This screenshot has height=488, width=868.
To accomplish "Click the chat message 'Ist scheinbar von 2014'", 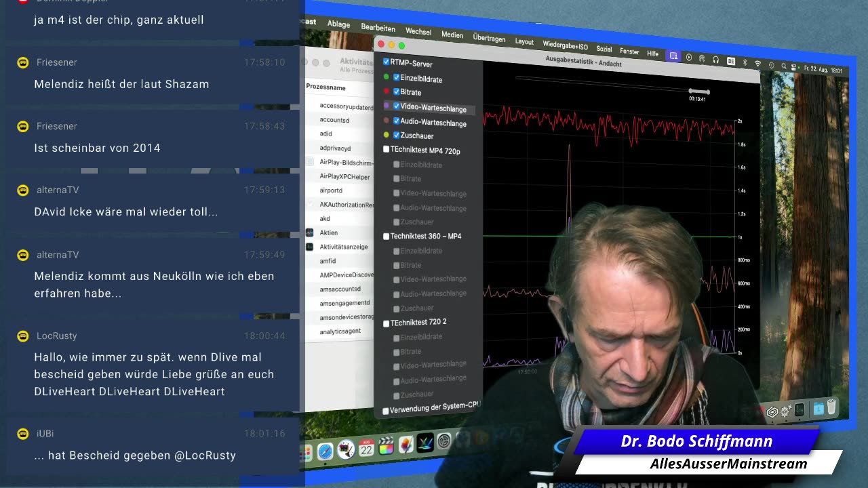I will click(98, 148).
